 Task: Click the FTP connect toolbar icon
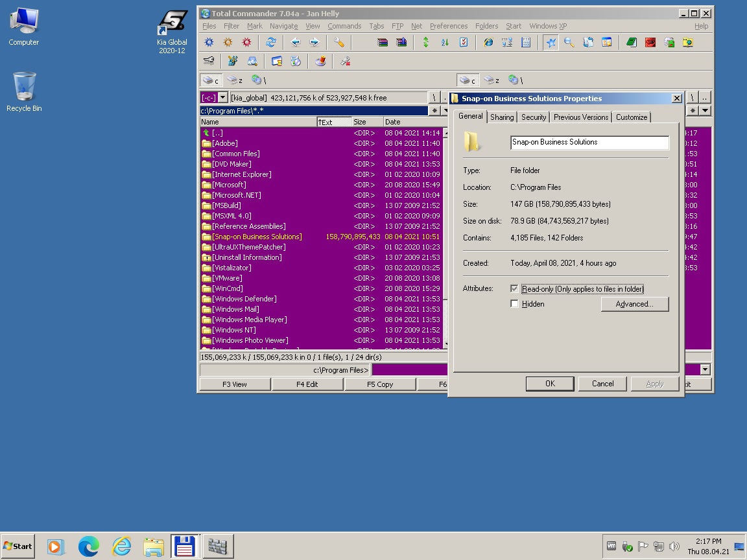pos(507,42)
